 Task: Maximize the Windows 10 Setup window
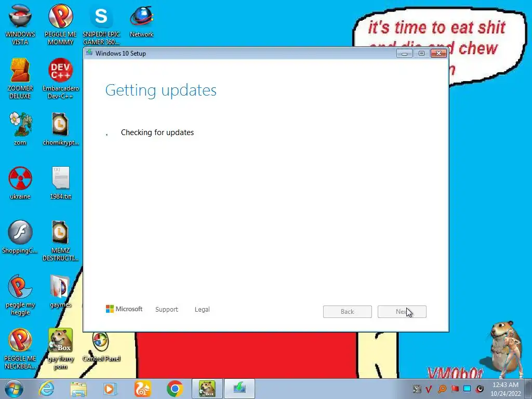(421, 54)
